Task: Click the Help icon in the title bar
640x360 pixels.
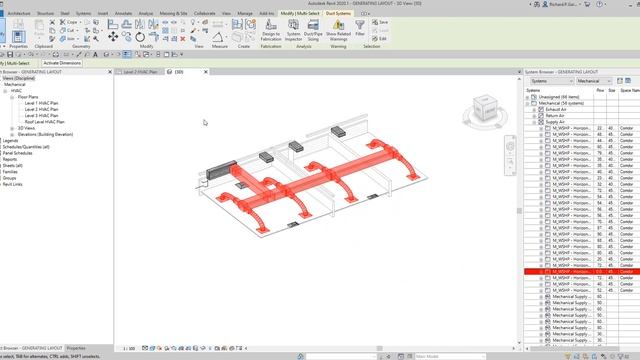Action: [x=599, y=4]
